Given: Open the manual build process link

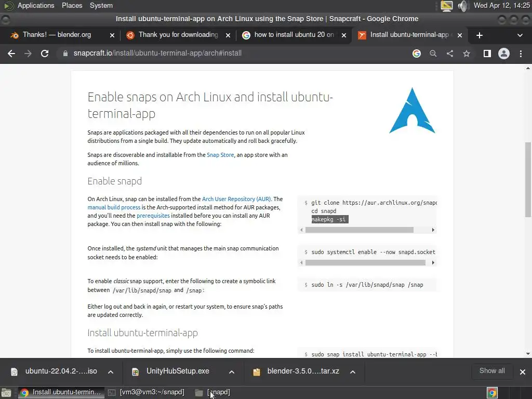Looking at the screenshot, I should 114,207.
